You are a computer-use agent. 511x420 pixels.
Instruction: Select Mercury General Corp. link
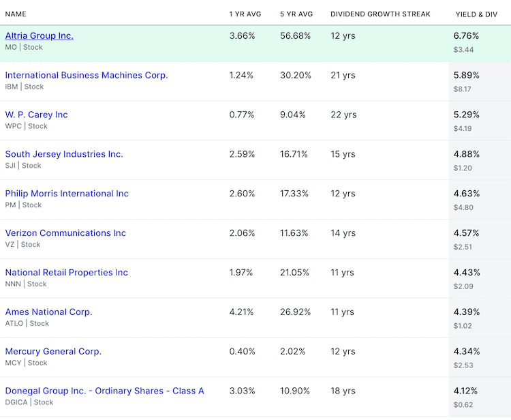click(53, 352)
